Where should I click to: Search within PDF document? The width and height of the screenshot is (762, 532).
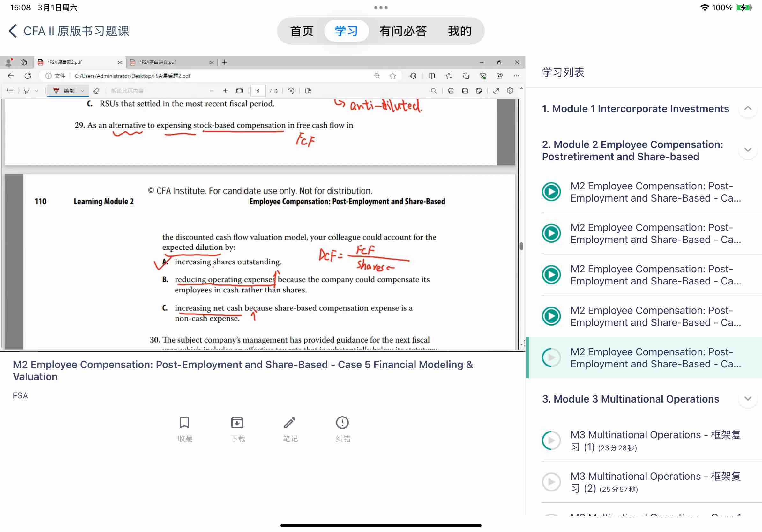[x=433, y=91]
